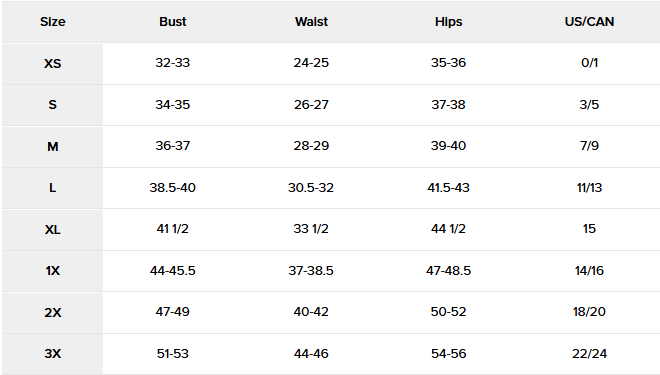
Task: Click the S size row label
Action: pyautogui.click(x=53, y=105)
